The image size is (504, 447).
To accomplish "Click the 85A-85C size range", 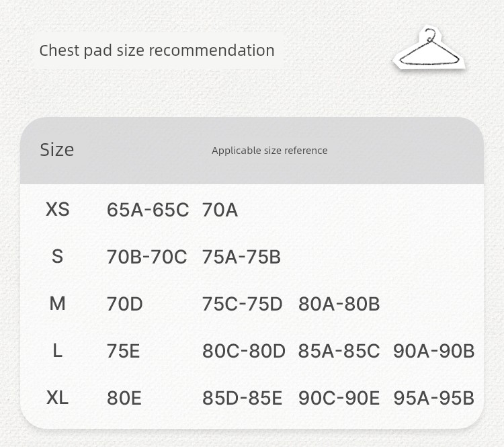I will [x=339, y=351].
